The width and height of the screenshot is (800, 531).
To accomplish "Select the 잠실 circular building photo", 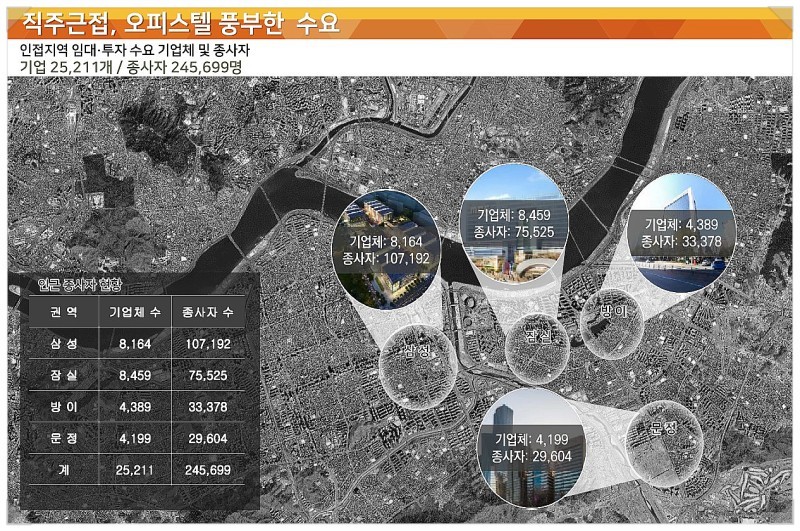I will point(513,222).
